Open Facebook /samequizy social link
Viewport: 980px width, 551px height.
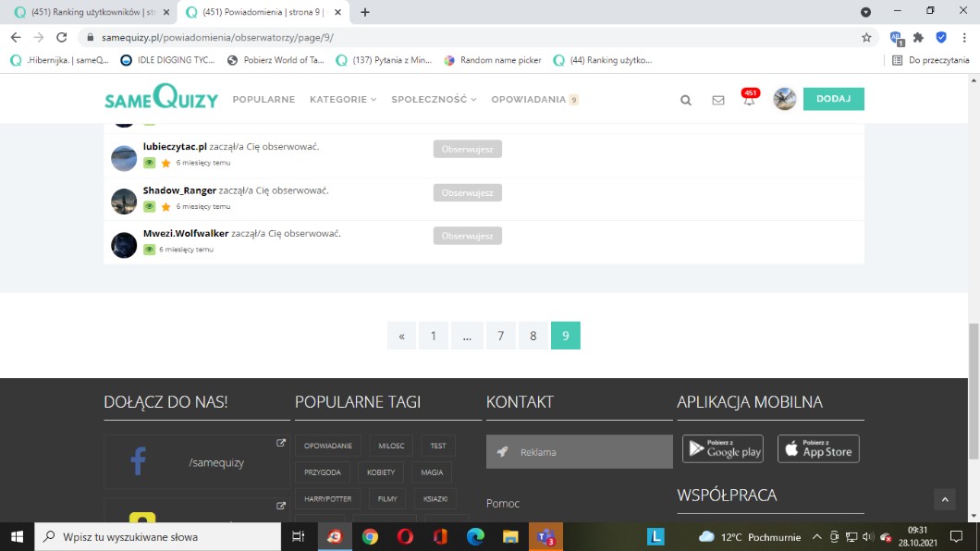(197, 462)
